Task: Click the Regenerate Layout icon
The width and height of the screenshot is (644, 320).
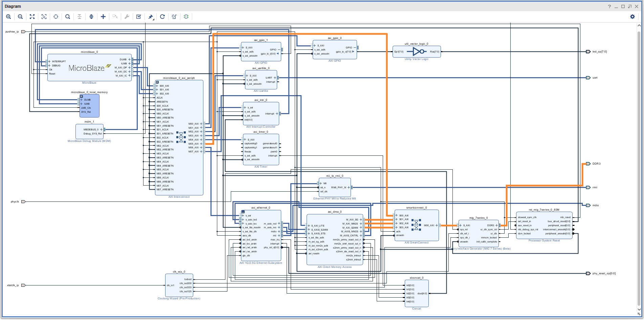Action: coord(162,17)
